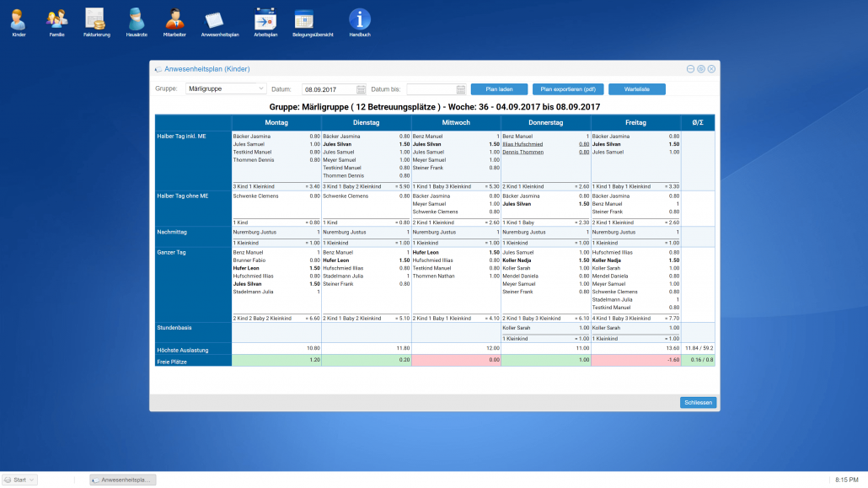Close the Anwesenheitsplan window

(711, 68)
